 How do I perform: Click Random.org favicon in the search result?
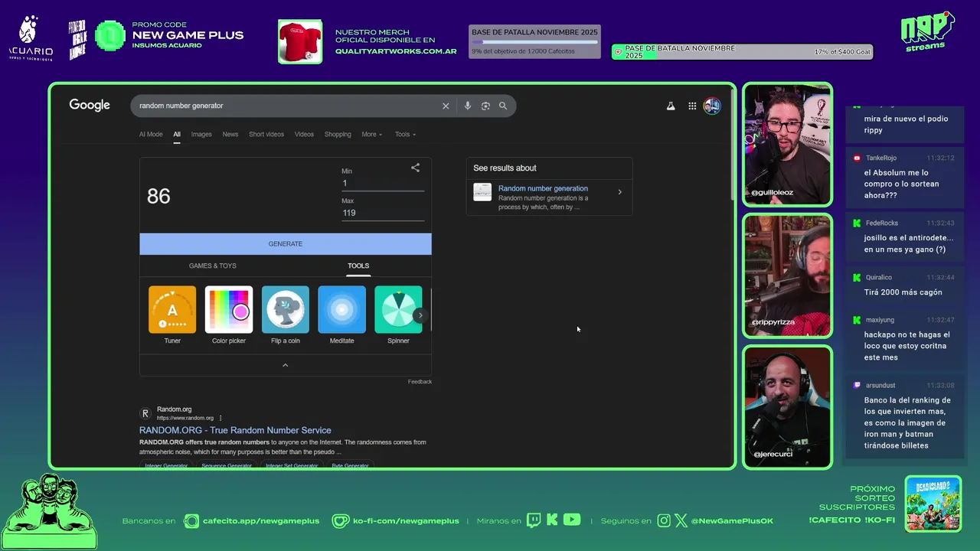(x=145, y=413)
